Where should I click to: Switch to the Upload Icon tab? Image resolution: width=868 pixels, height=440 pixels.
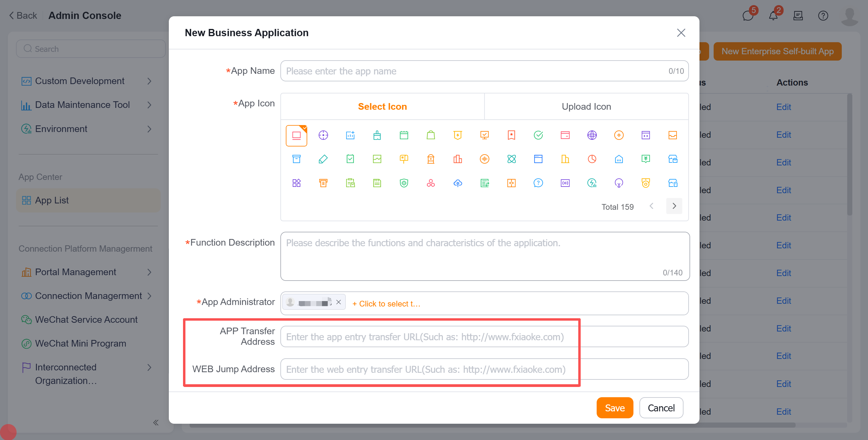pos(586,106)
